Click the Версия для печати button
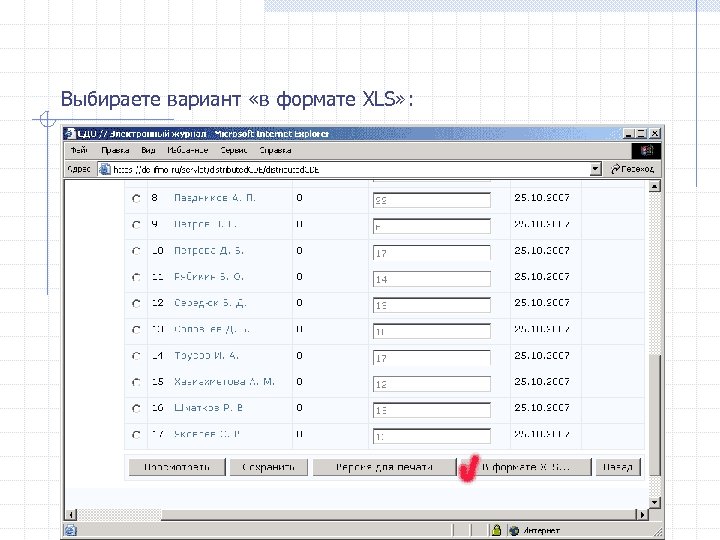The width and height of the screenshot is (720, 540). point(384,467)
